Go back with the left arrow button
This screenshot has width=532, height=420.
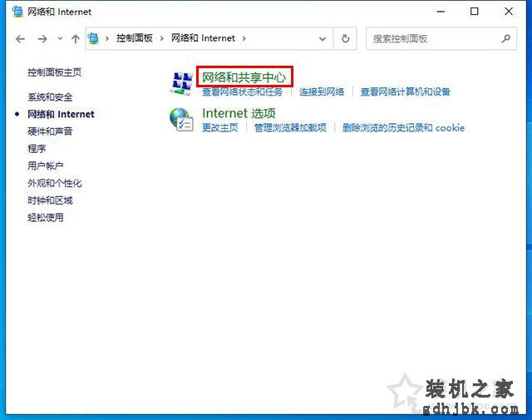[x=20, y=39]
